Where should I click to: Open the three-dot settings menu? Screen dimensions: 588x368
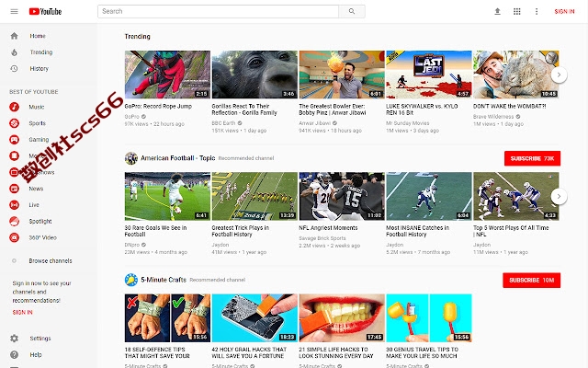537,11
